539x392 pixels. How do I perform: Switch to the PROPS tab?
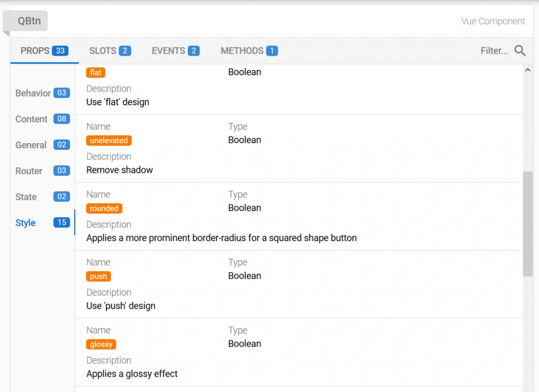44,51
